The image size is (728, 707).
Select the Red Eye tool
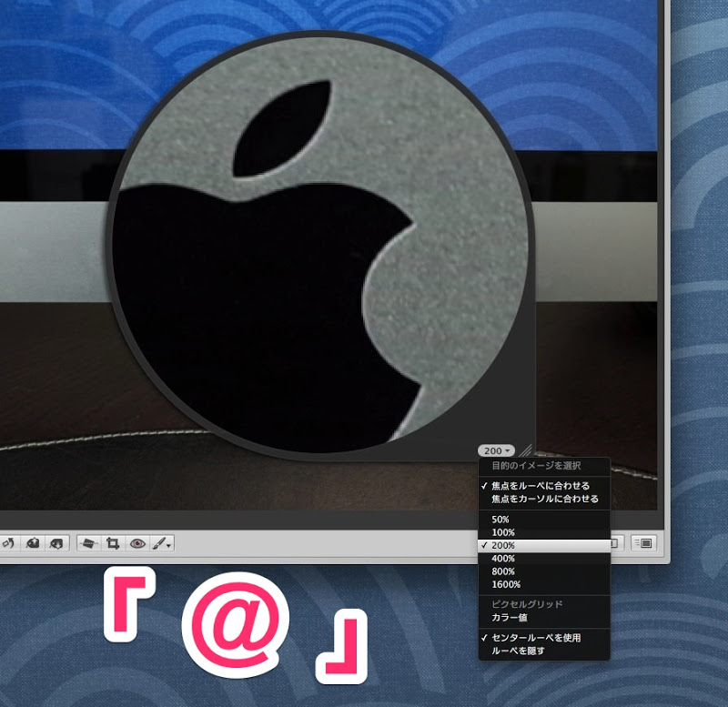pos(137,542)
